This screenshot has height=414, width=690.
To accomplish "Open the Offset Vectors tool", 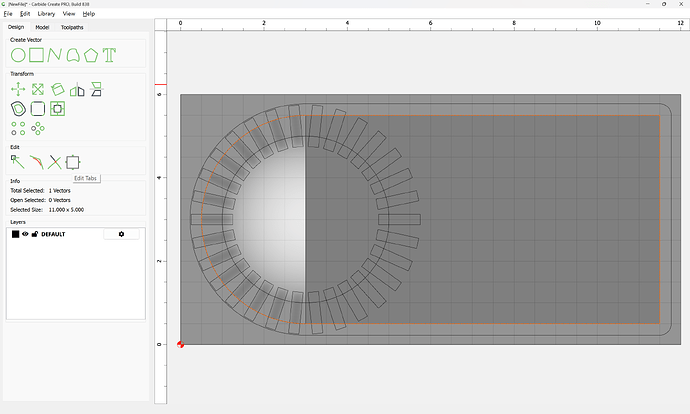I will point(18,108).
